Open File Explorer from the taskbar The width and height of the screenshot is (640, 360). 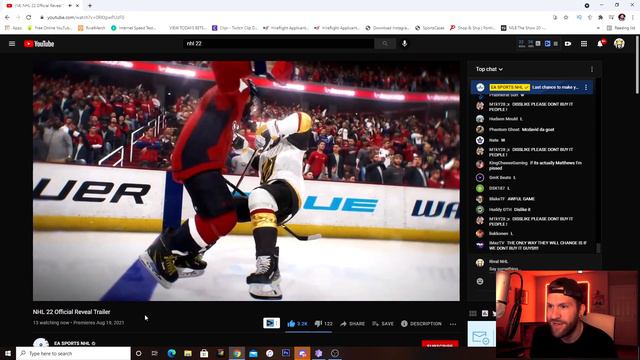click(x=188, y=353)
